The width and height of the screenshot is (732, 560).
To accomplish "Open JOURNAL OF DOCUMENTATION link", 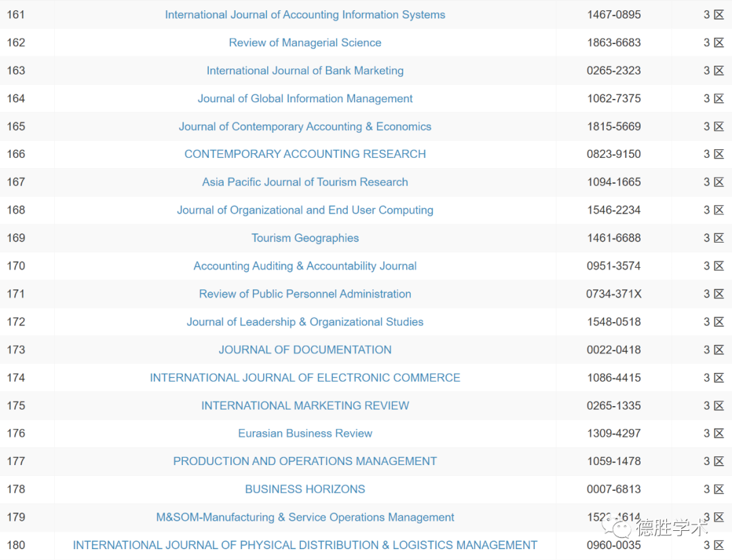I will tap(305, 350).
